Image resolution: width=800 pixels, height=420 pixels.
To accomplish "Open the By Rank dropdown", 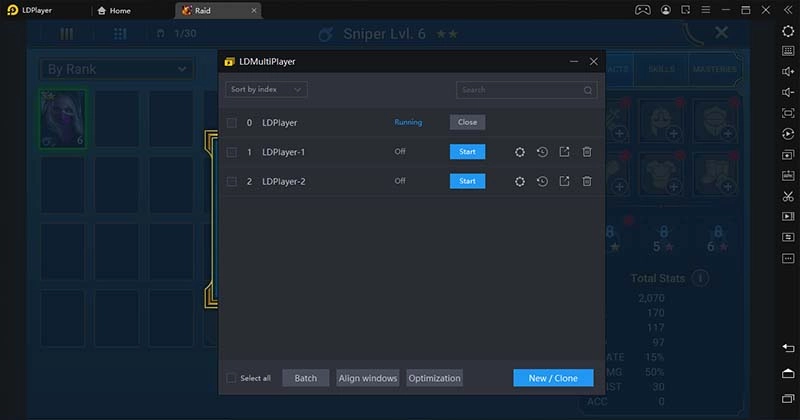I will point(116,69).
